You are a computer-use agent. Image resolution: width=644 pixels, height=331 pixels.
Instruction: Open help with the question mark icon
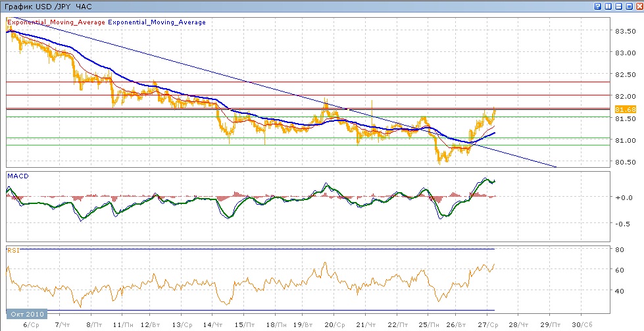[x=598, y=6]
